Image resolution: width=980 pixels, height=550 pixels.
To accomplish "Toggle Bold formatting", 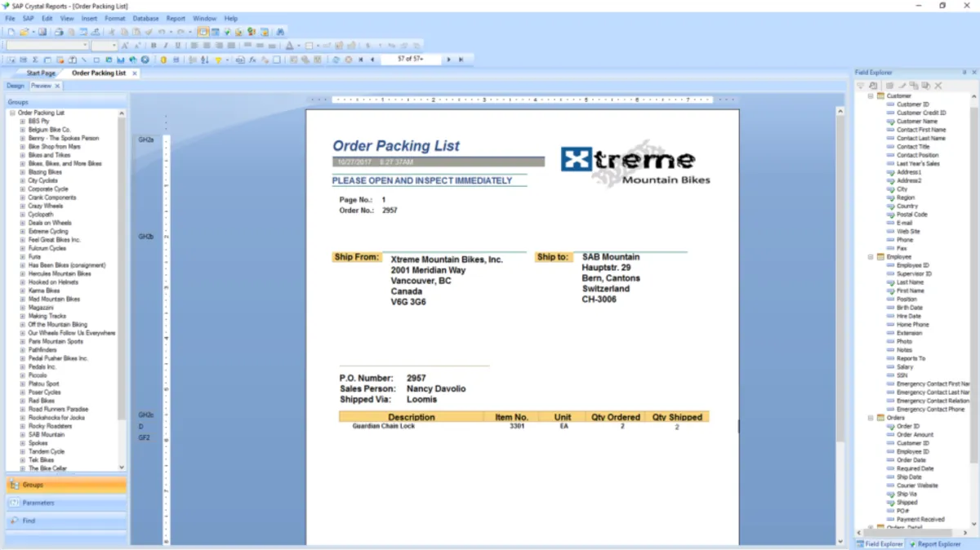I will pyautogui.click(x=154, y=46).
